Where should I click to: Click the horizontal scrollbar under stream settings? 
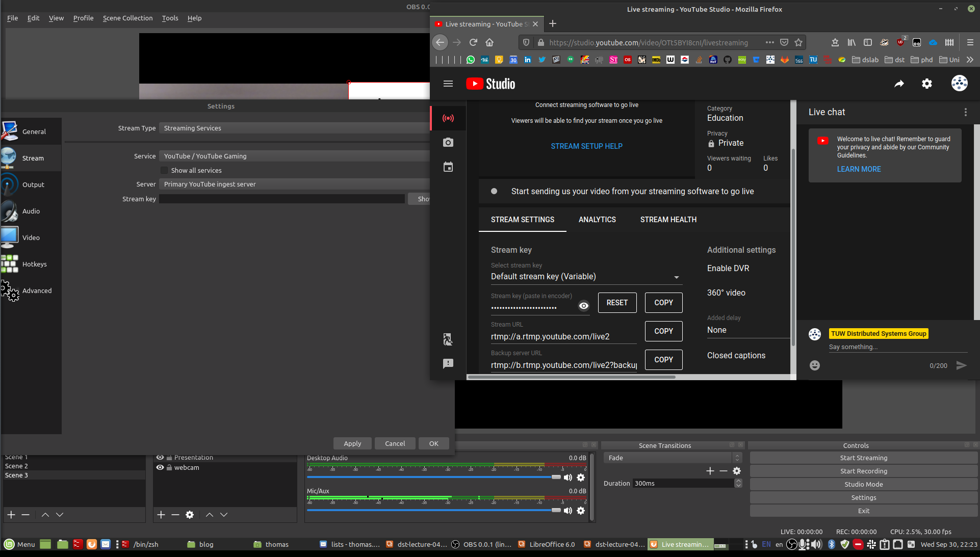(x=571, y=377)
